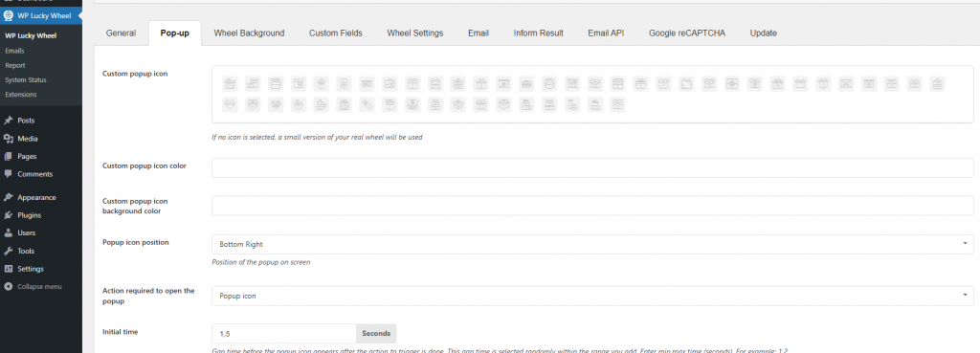980x353 pixels.
Task: Open the System Status submenu link
Action: click(26, 80)
